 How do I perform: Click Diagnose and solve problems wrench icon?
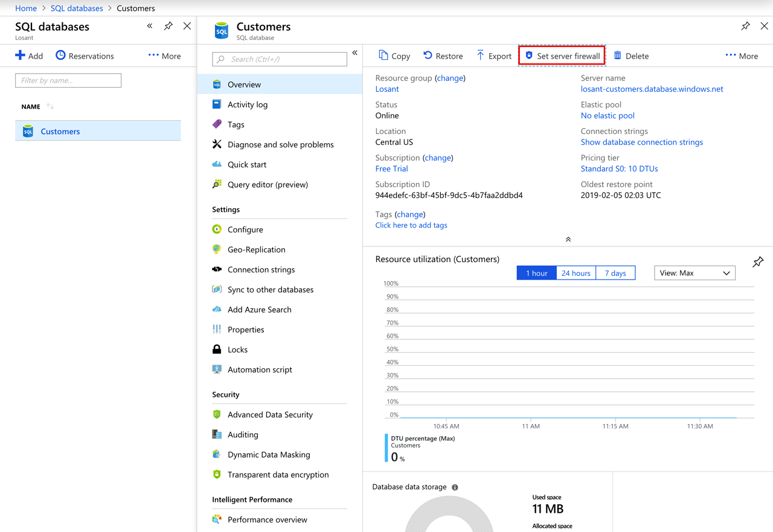(x=217, y=144)
